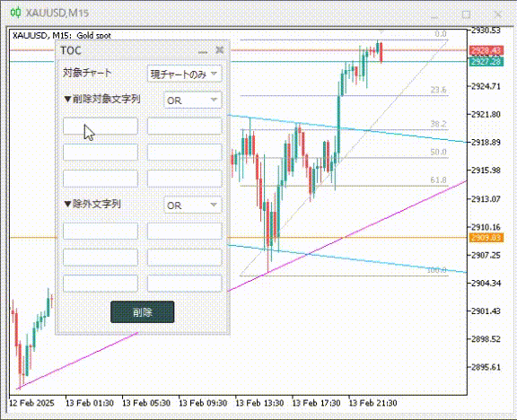The image size is (517, 420).
Task: Select the red 2928.43 price label
Action: tap(486, 51)
